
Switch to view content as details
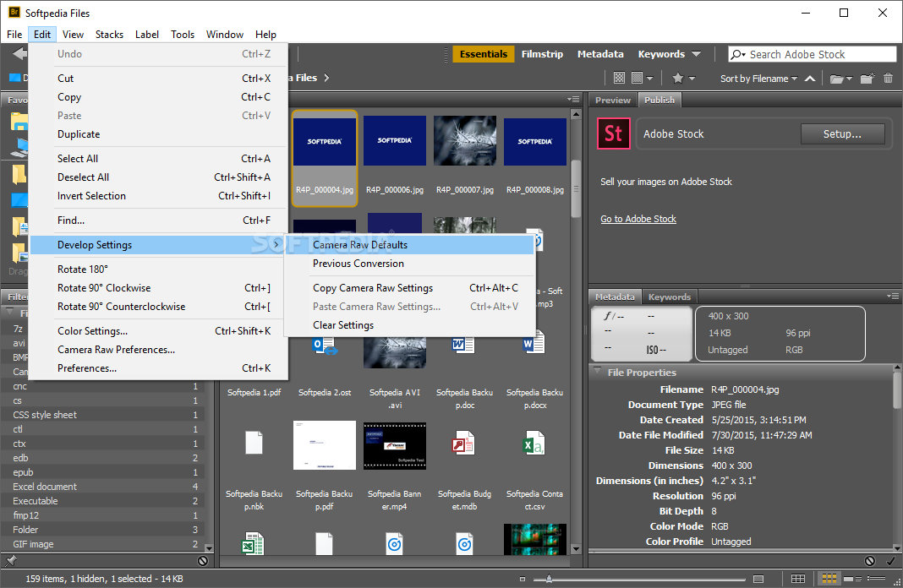click(x=852, y=579)
